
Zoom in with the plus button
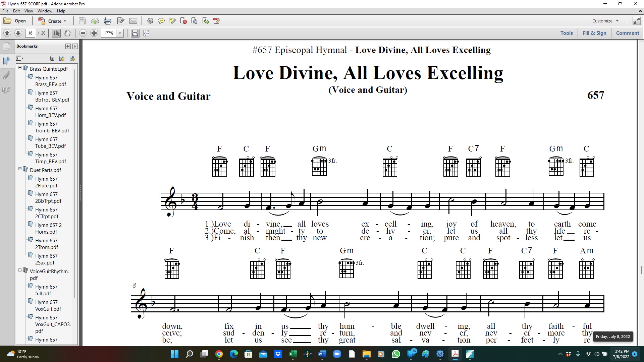tap(94, 33)
